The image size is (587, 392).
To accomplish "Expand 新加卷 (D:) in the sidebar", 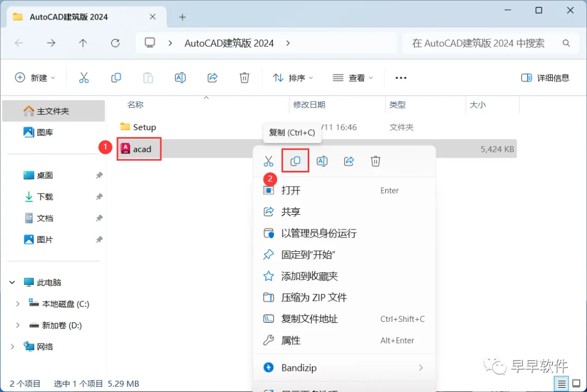I will click(x=17, y=325).
